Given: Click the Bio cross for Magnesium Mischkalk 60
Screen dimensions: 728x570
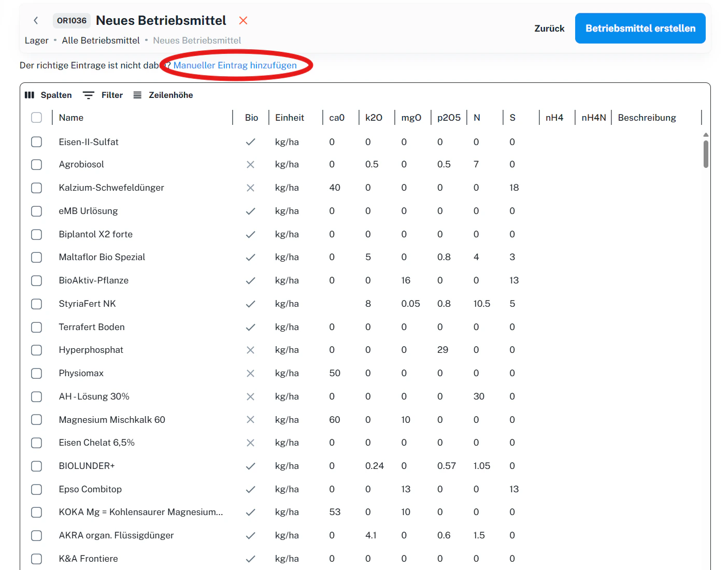Looking at the screenshot, I should 250,420.
